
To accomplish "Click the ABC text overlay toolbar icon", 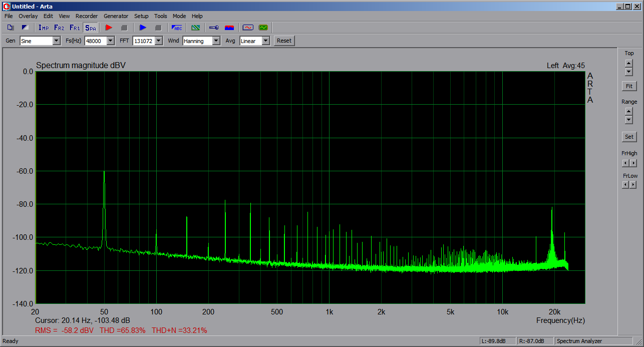I will (x=177, y=28).
